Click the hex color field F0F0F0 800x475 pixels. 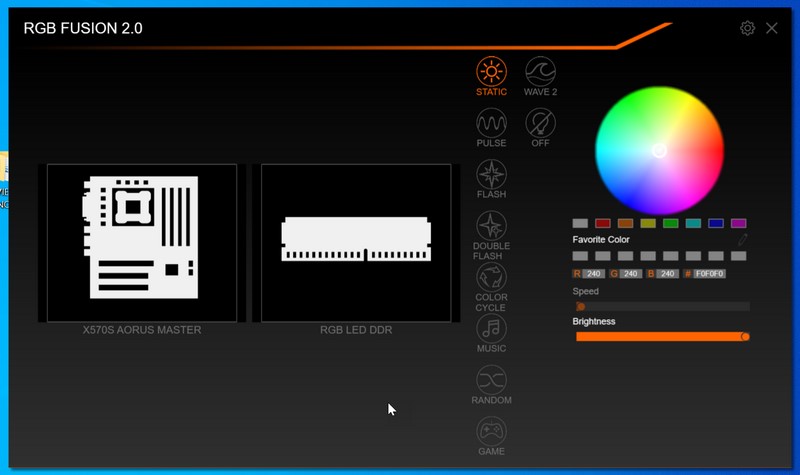pos(709,274)
